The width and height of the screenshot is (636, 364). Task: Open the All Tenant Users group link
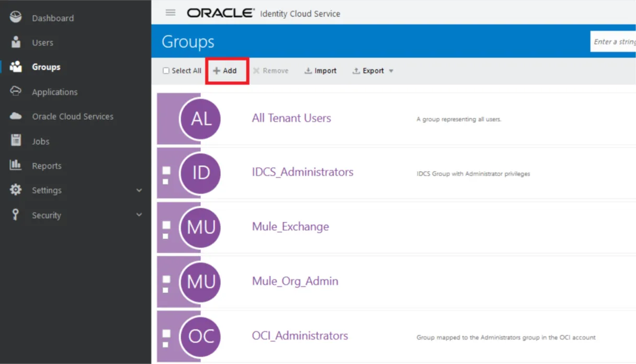[x=291, y=118]
